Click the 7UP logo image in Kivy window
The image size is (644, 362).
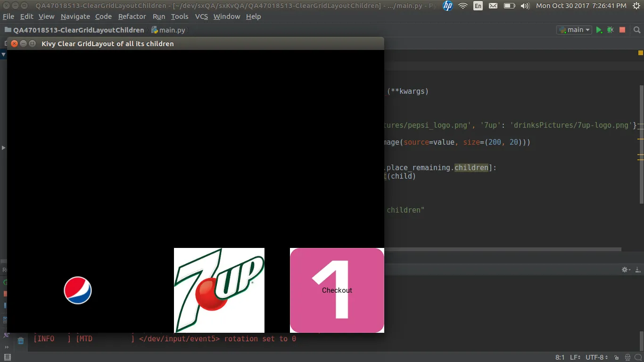tap(219, 290)
